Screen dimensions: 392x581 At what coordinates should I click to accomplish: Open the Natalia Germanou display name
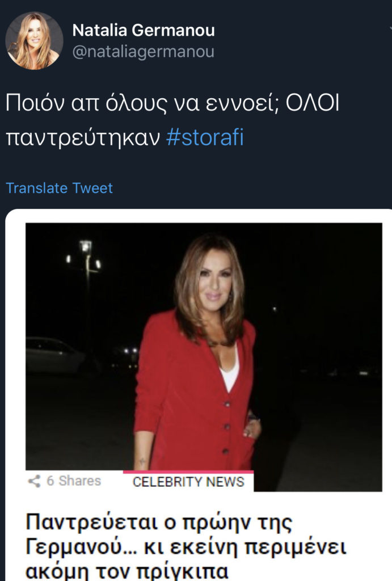click(144, 30)
